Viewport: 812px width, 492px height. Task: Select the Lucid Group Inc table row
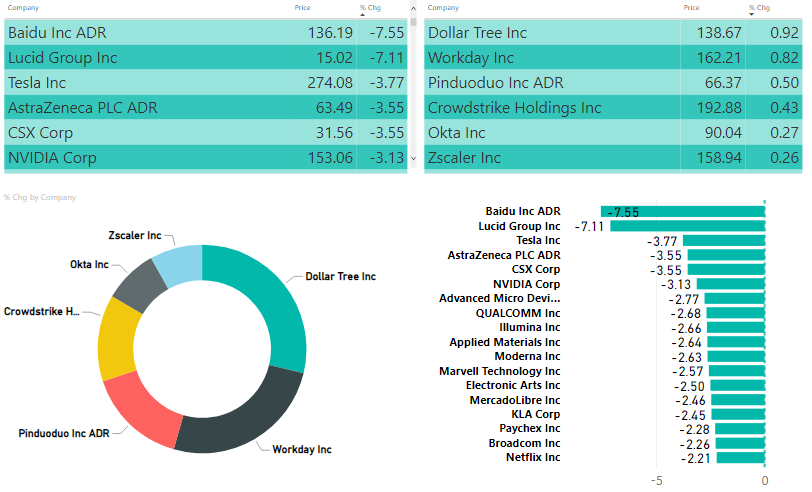click(x=206, y=57)
